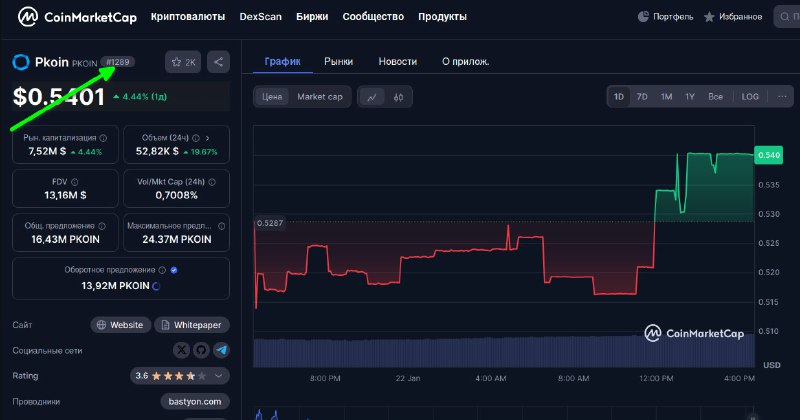Open DexScan menu item

point(261,17)
